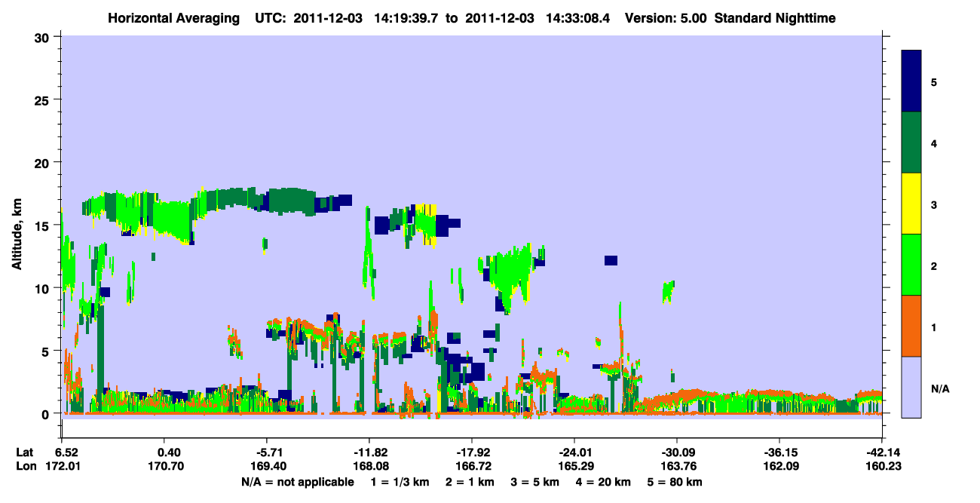This screenshot has height=503, width=980.
Task: Click the color bar label '4'
Action: tap(934, 143)
